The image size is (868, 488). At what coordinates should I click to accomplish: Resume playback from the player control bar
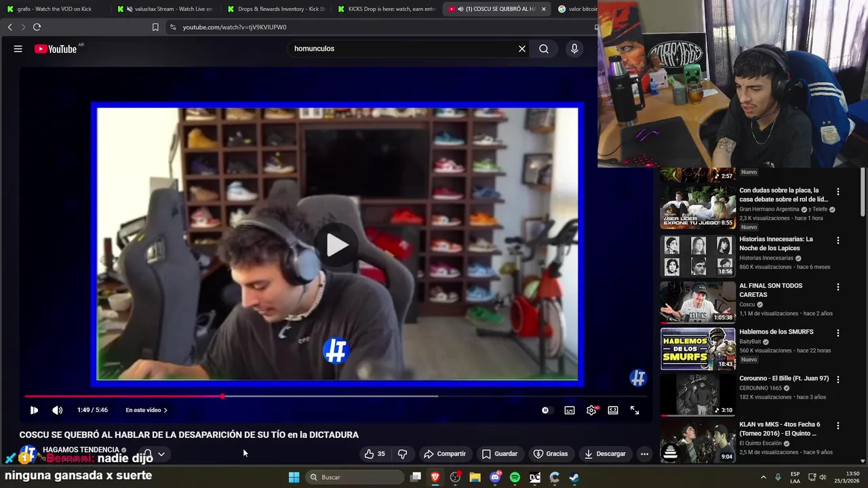pyautogui.click(x=34, y=410)
